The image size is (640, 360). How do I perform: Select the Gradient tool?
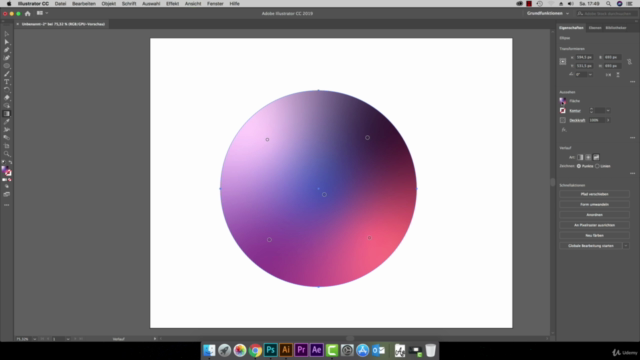click(7, 114)
